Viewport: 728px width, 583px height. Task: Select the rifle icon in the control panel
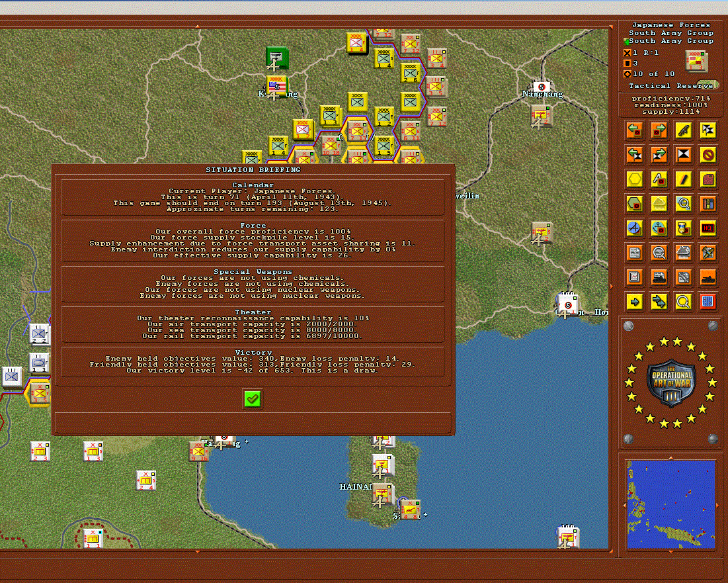click(x=684, y=130)
